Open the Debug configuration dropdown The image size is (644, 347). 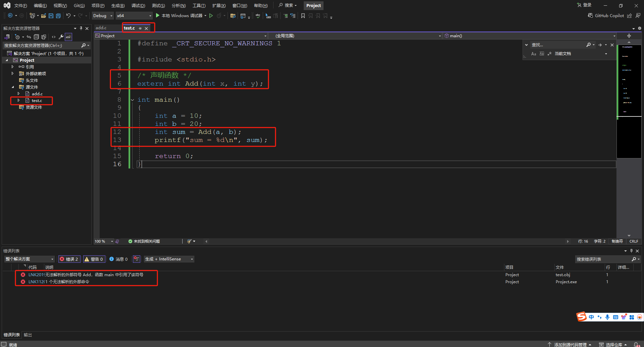(x=103, y=15)
